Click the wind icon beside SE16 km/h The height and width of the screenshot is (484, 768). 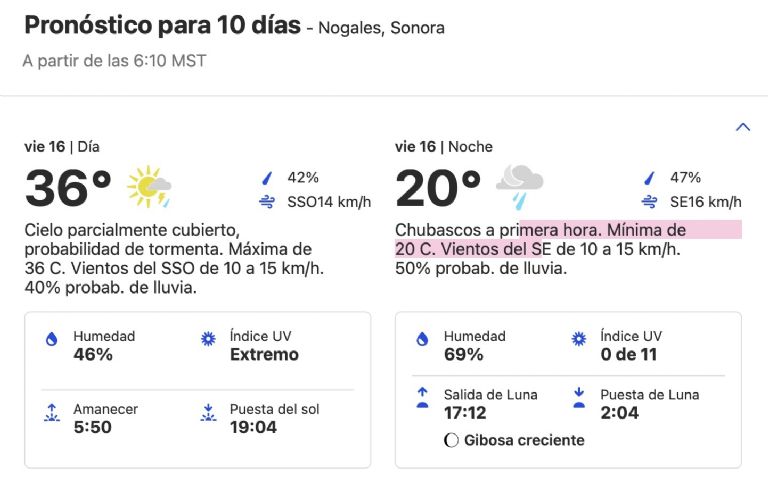click(x=650, y=202)
